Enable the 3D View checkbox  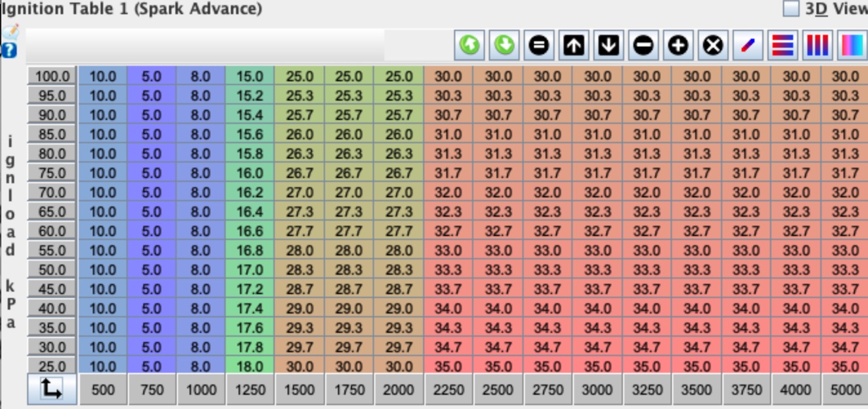791,8
